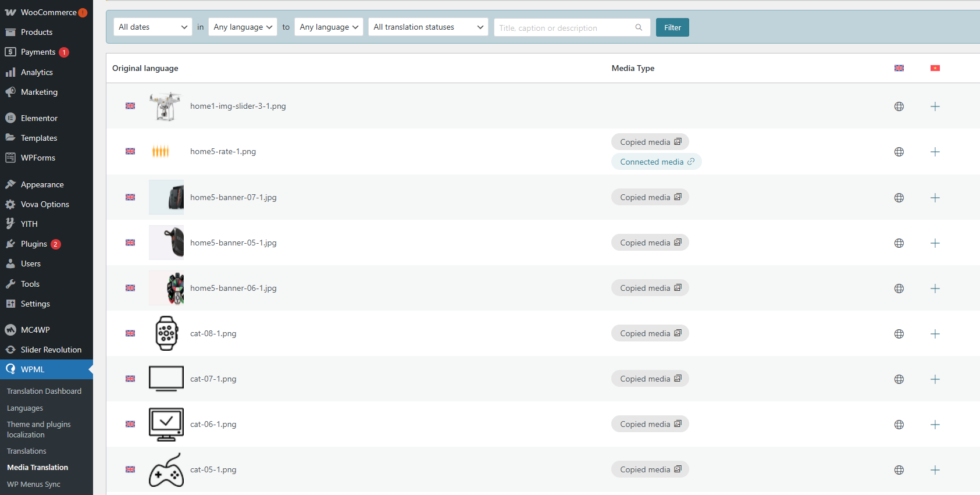Open the WooCommerce menu in sidebar

[48, 12]
